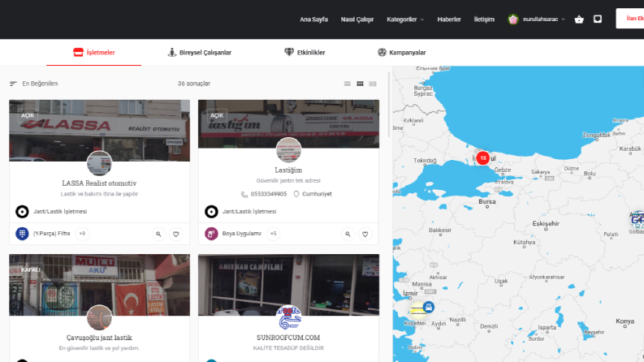
Task: Click the SUNROOFCUM.COM storefront photo
Action: coord(288,285)
